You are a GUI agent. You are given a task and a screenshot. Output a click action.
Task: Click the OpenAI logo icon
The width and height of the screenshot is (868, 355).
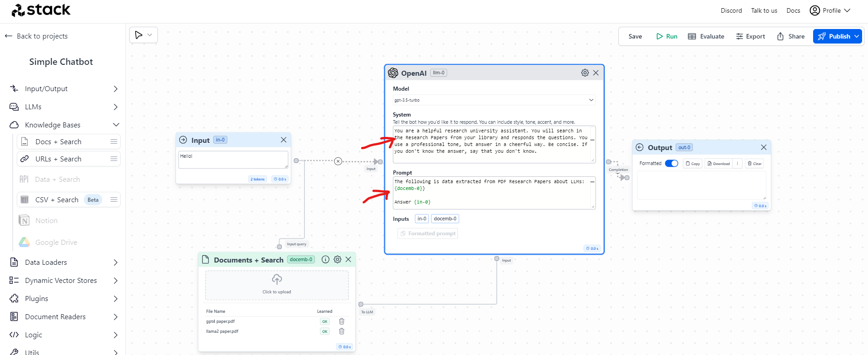coord(393,73)
